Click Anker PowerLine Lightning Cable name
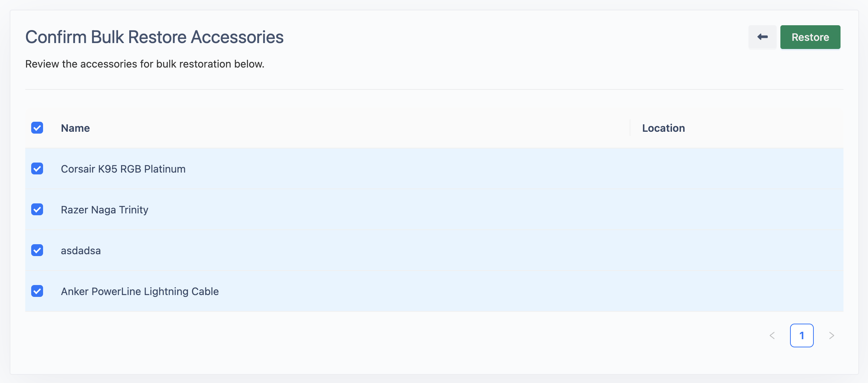Screen dimensions: 868x383 (x=140, y=291)
